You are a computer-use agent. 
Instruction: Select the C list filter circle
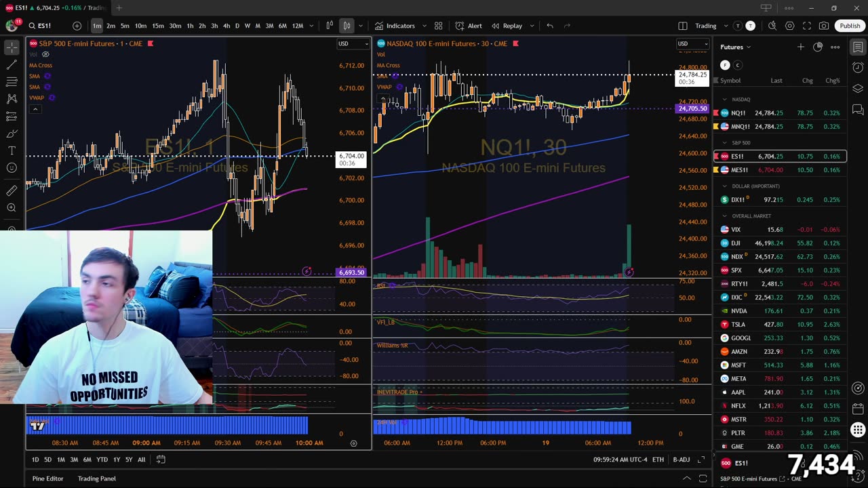click(738, 65)
